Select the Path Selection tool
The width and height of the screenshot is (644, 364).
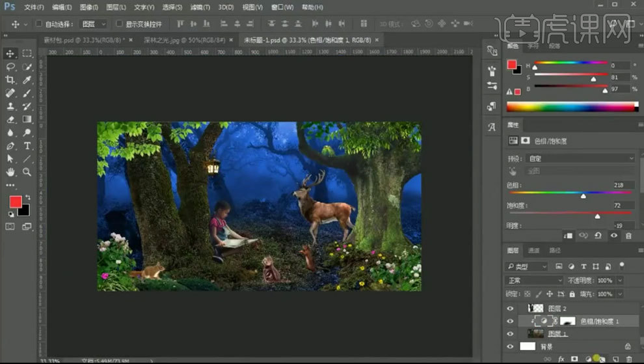click(10, 159)
